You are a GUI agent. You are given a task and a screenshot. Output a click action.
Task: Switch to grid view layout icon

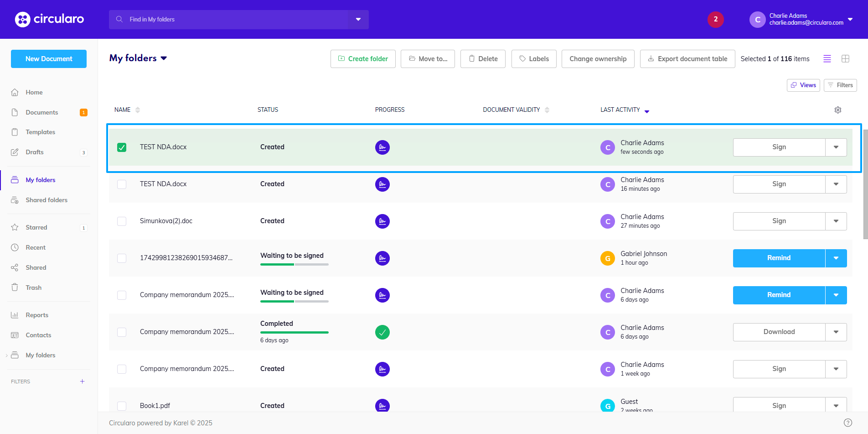point(845,59)
